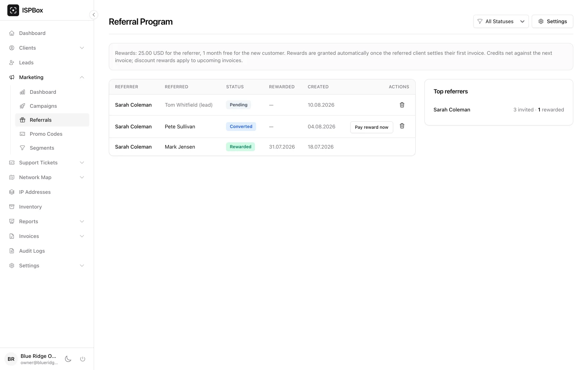Click the Network Map icon
The height and width of the screenshot is (370, 588).
coord(12,177)
